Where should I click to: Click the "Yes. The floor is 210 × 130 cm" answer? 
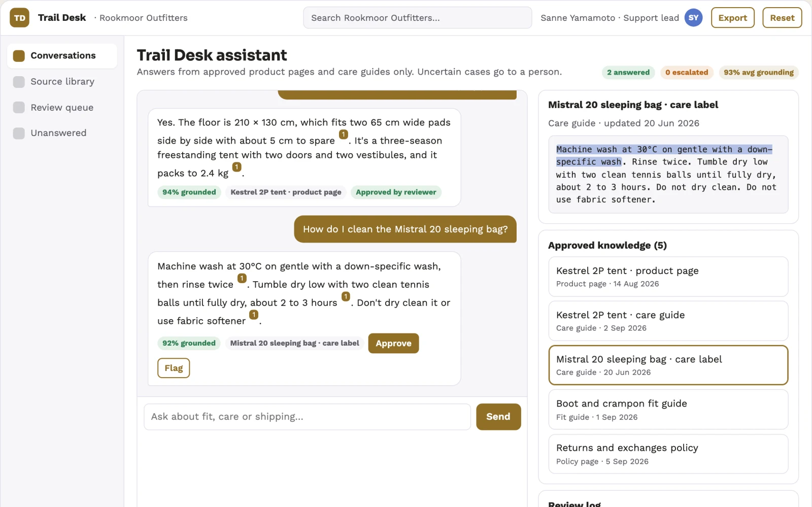304,157
